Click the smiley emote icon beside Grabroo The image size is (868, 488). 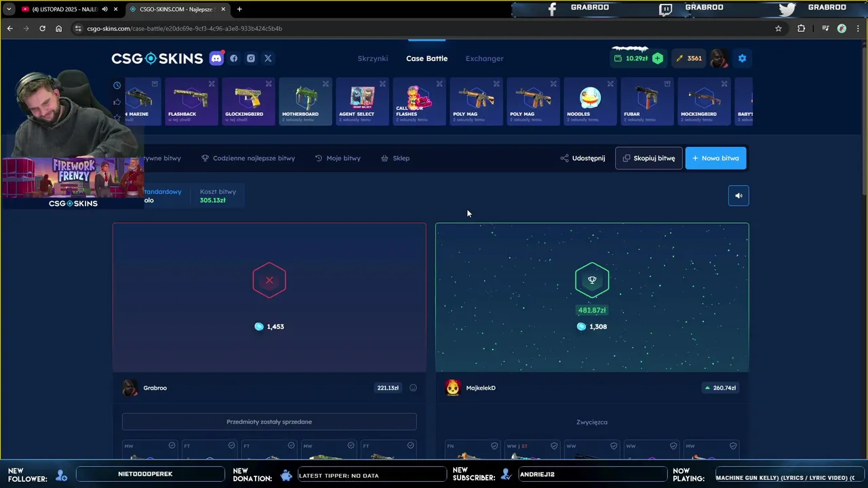tap(413, 388)
